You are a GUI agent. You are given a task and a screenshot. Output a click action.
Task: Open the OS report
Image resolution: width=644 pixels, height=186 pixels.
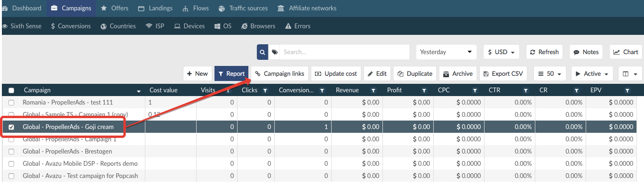(x=223, y=26)
